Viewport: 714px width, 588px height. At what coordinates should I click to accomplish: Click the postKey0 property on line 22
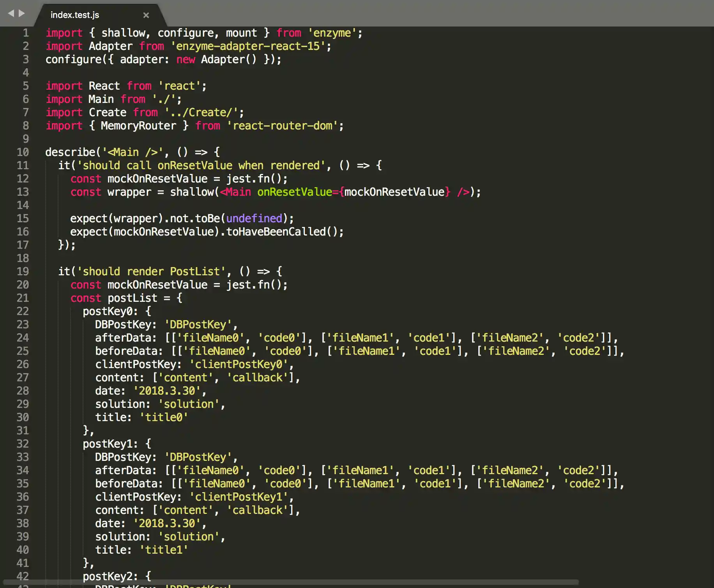coord(109,311)
